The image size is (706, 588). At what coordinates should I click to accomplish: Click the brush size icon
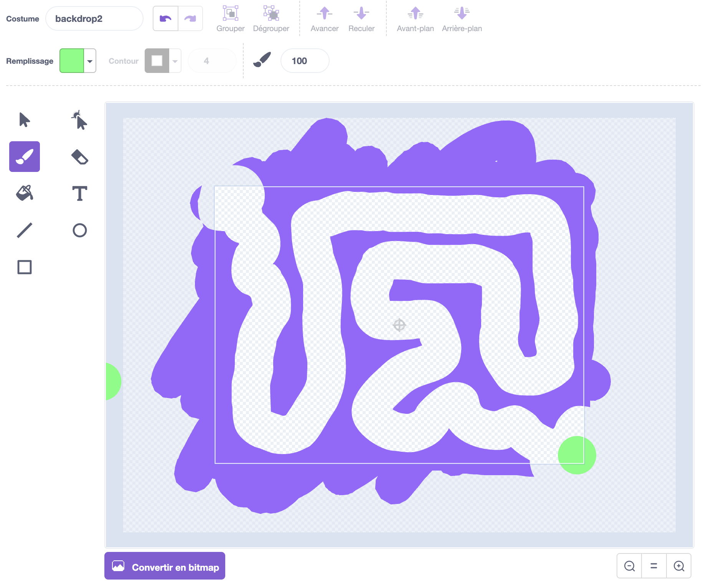click(262, 60)
